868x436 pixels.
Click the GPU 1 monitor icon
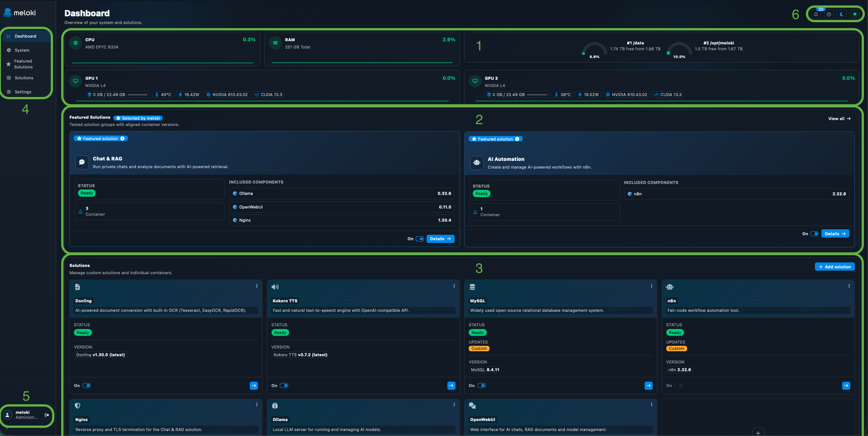(75, 81)
